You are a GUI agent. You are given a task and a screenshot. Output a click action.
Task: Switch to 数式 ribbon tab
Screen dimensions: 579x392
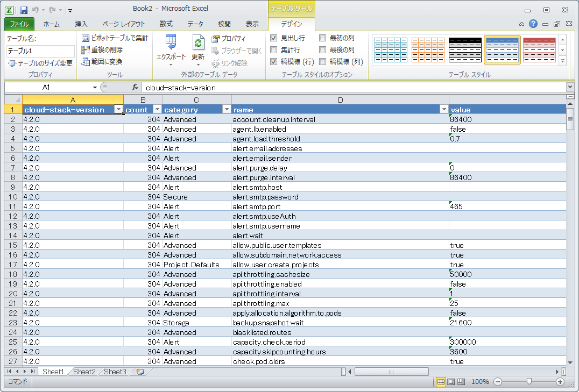166,24
